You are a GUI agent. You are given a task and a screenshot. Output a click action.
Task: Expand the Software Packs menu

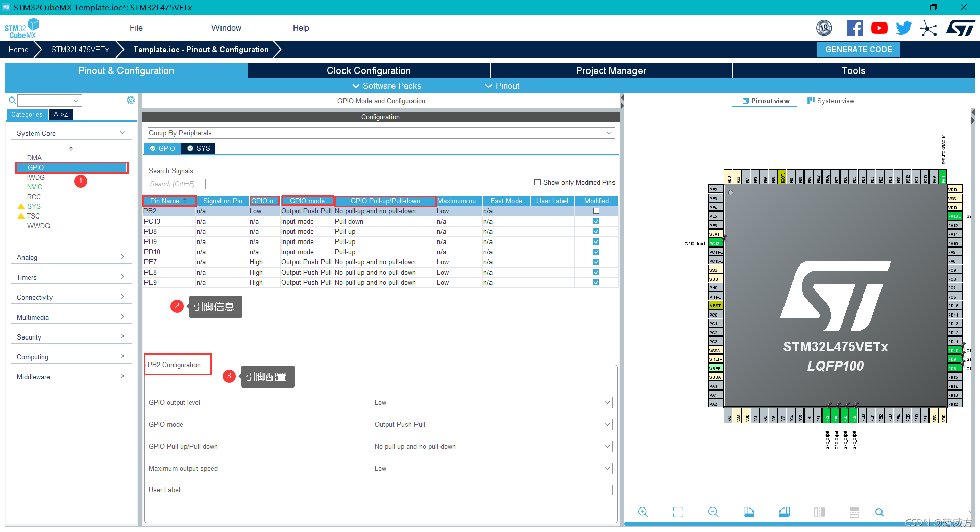[x=387, y=86]
